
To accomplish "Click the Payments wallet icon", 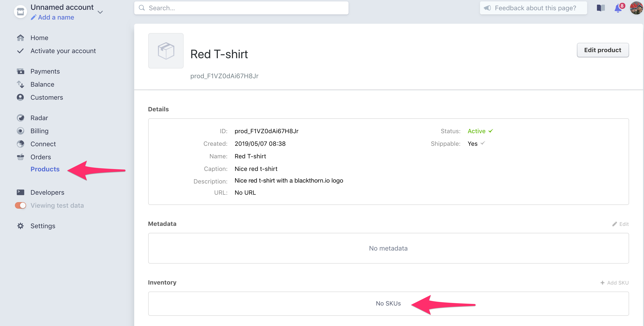I will 21,71.
